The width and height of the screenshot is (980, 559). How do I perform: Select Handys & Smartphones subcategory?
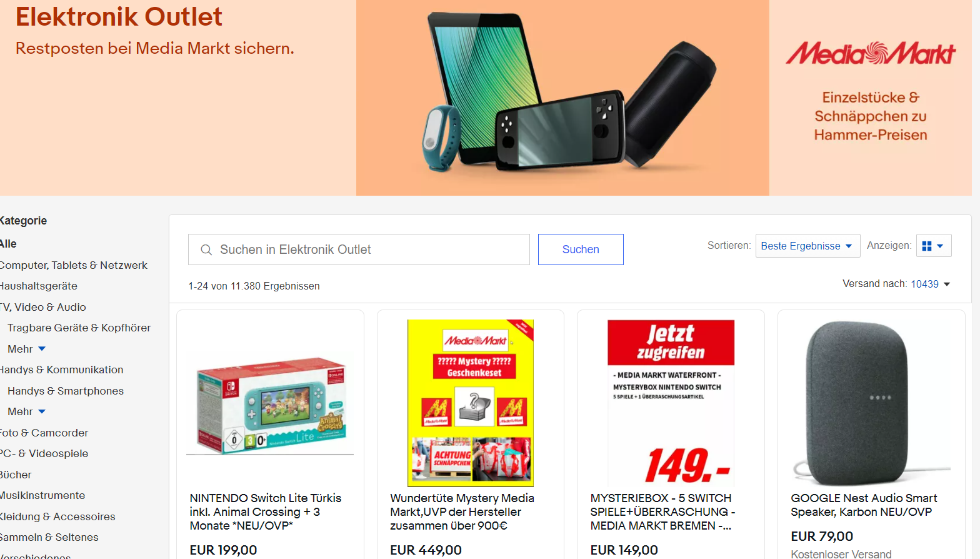click(66, 391)
